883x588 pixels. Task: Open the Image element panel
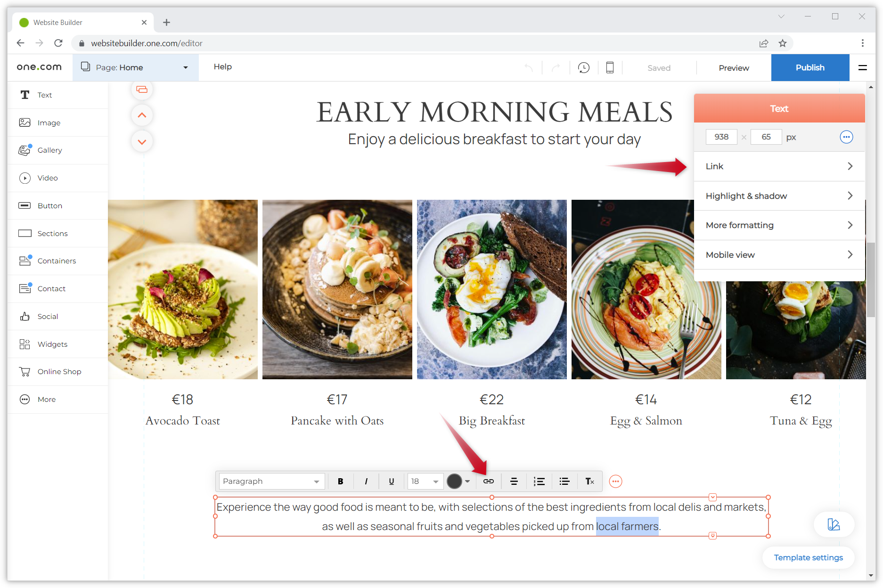click(x=49, y=122)
